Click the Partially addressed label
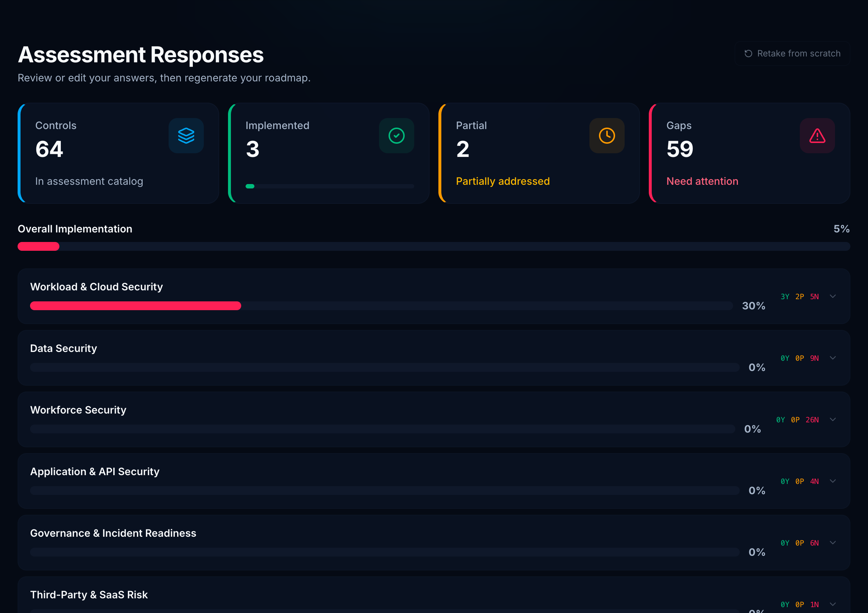This screenshot has height=613, width=868. coord(503,181)
